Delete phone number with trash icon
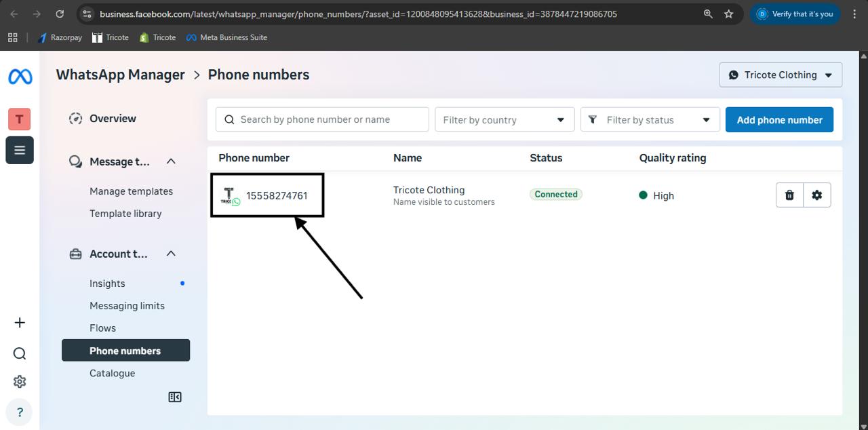The width and height of the screenshot is (868, 430). pos(789,195)
